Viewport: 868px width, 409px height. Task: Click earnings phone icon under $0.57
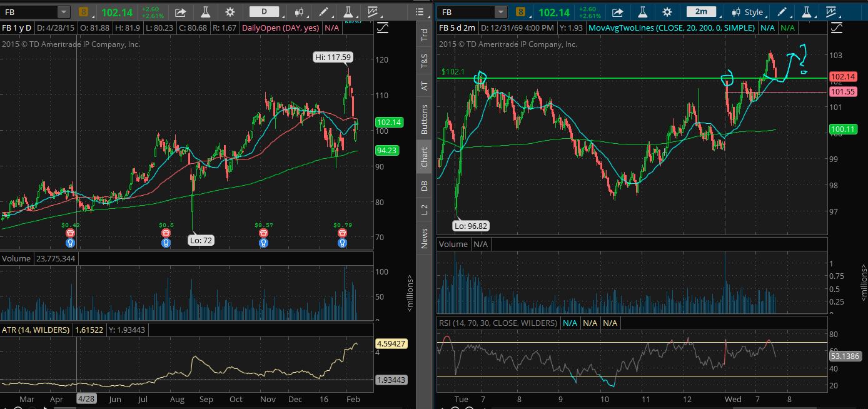(264, 233)
